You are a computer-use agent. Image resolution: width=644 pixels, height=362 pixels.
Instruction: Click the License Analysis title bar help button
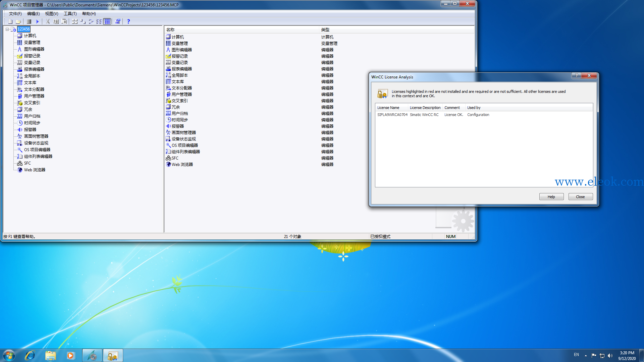click(576, 75)
